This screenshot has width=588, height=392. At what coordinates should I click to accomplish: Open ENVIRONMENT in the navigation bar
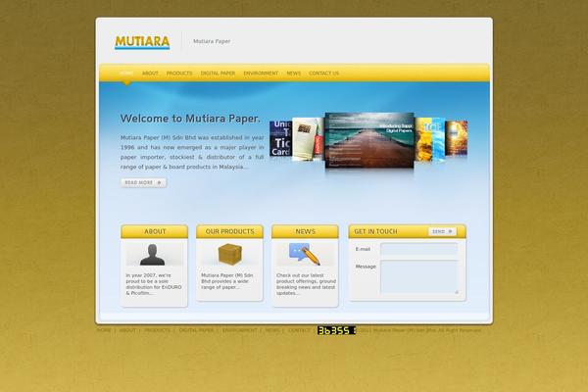tap(261, 73)
